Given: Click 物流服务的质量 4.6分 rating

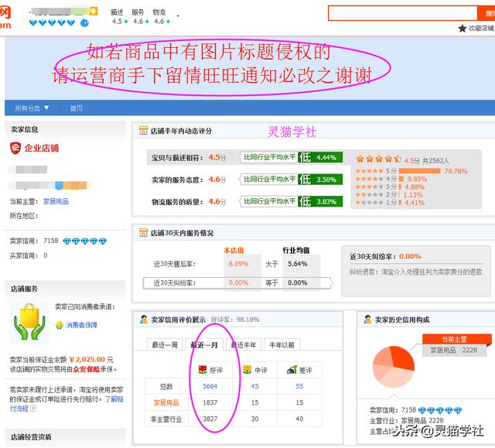Looking at the screenshot, I should [x=217, y=201].
